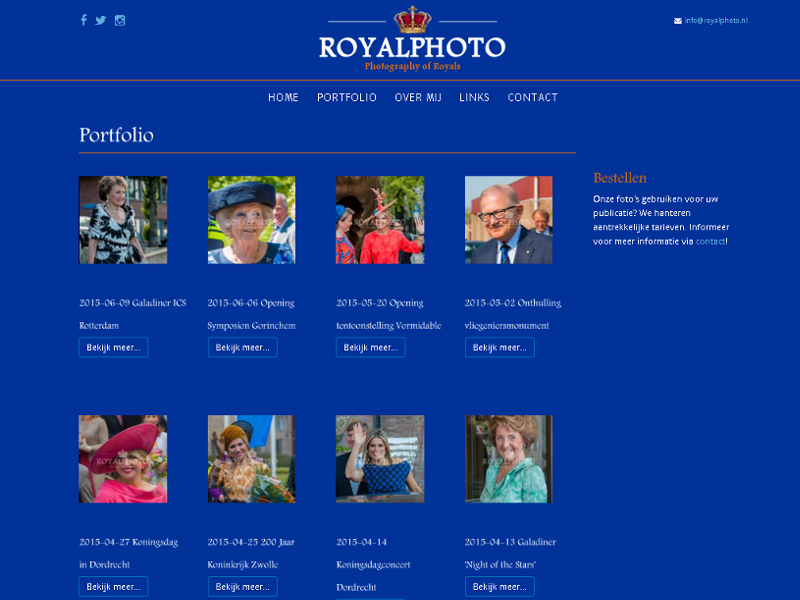Click Bekijk meer under Koningsdag in Dordrecht
800x600 pixels.
pyautogui.click(x=113, y=586)
